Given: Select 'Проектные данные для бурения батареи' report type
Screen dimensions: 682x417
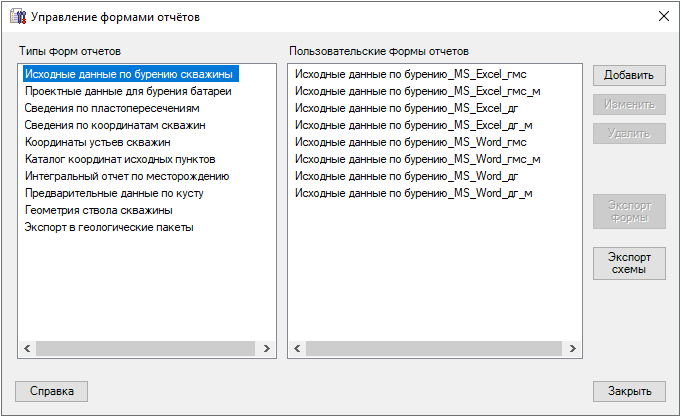Looking at the screenshot, I should pos(128,91).
